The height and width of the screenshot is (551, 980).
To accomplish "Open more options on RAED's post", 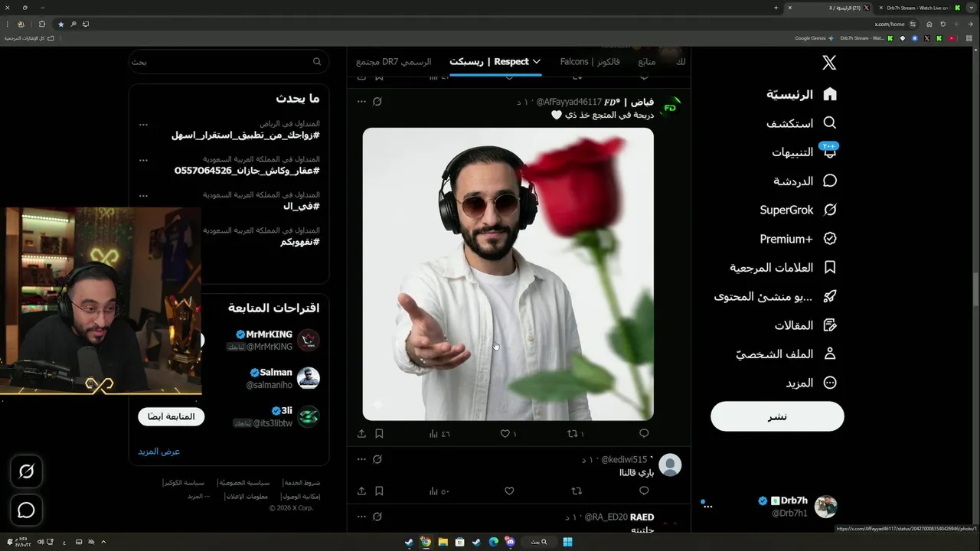I will [361, 517].
